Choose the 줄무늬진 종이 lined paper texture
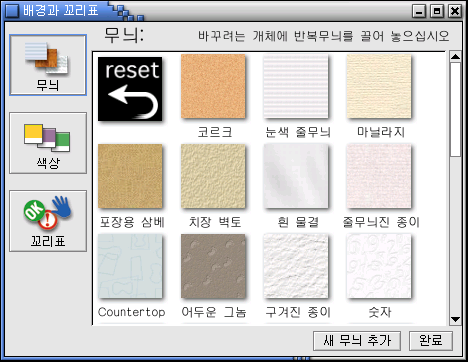Screen dimensions: 468x362 (x=379, y=176)
